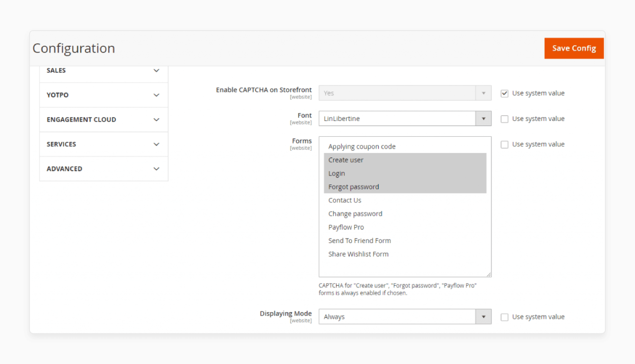635x364 pixels.
Task: Open the ENGAGEMENT CLOUD configuration tab
Action: 104,120
